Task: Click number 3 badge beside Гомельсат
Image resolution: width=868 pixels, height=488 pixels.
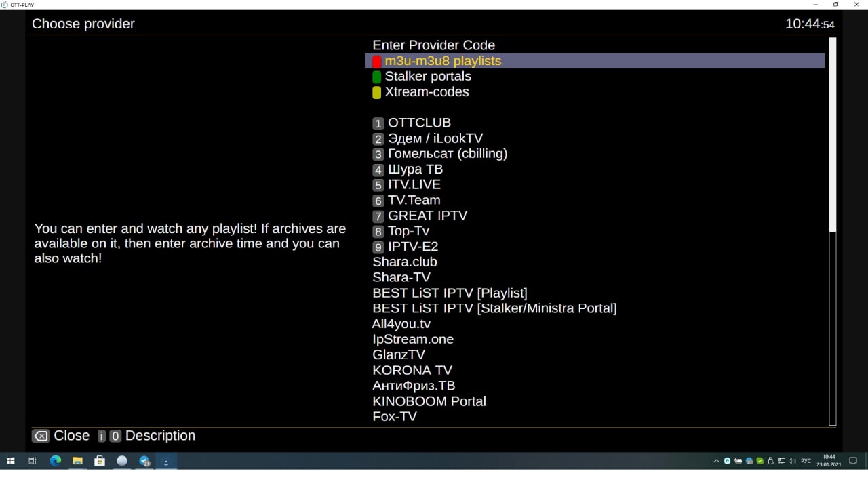Action: 378,155
